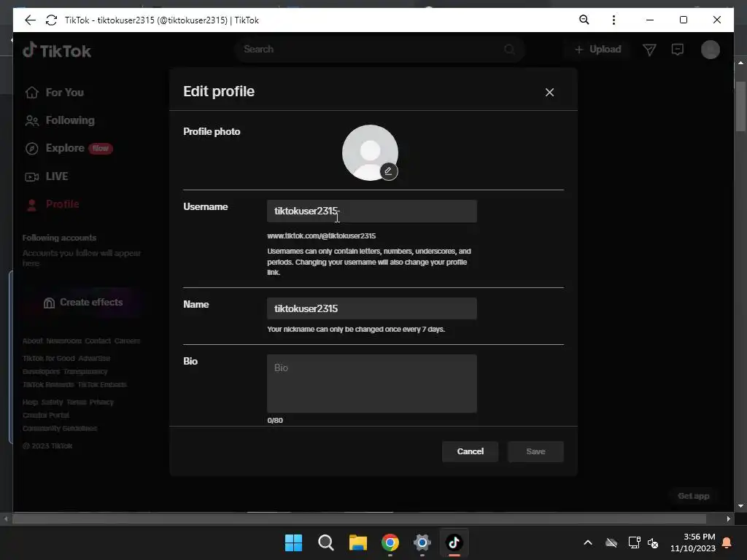Close the Edit profile dialog
747x560 pixels.
pyautogui.click(x=549, y=93)
